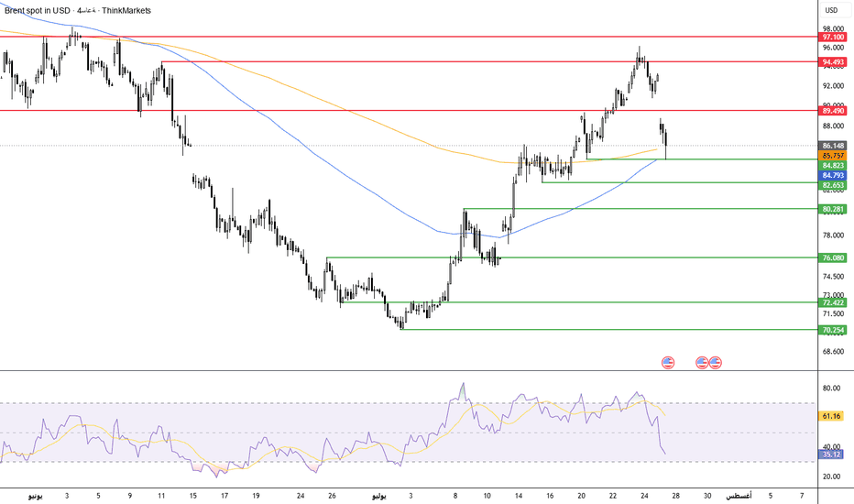Image resolution: width=854 pixels, height=504 pixels.
Task: Click the green 76.080 support price label
Action: point(833,257)
